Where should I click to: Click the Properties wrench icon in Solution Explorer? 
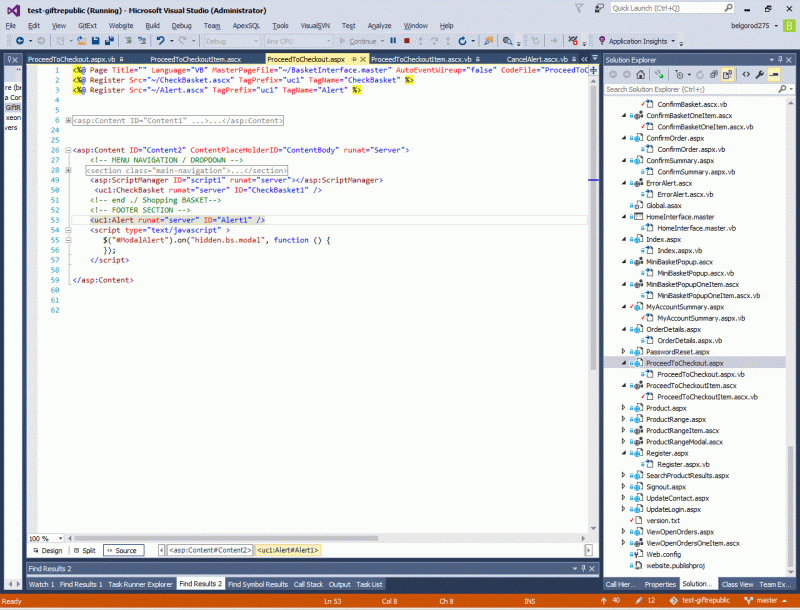tap(760, 74)
